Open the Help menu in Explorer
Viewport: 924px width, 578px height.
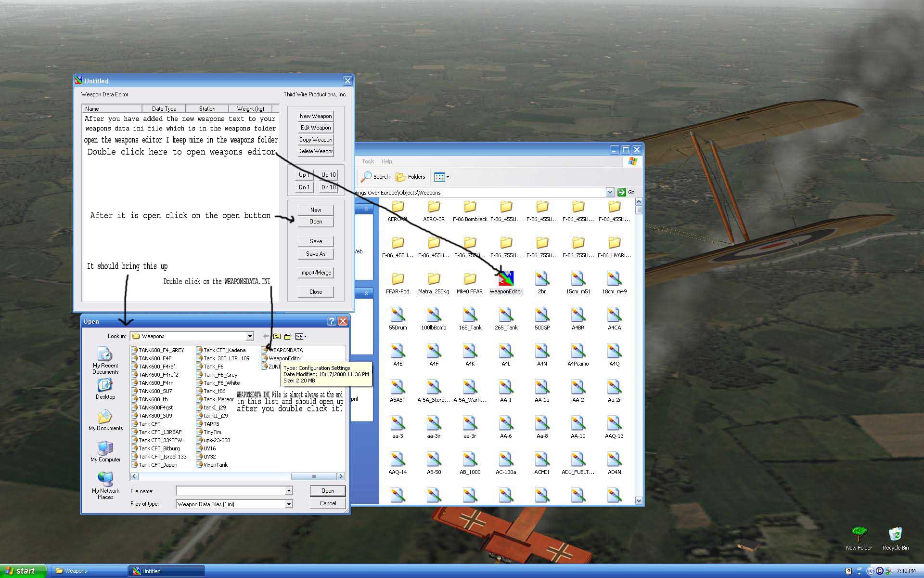click(386, 161)
